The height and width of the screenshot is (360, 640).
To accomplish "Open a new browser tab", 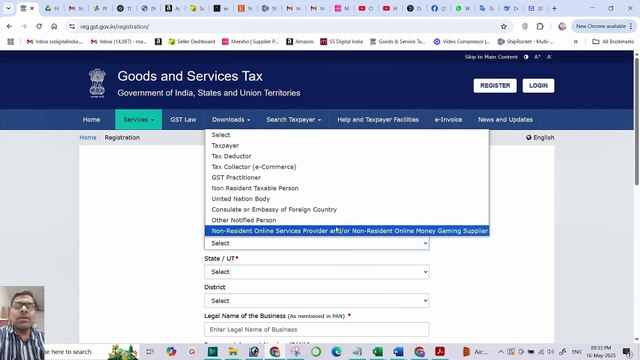I will [x=554, y=8].
